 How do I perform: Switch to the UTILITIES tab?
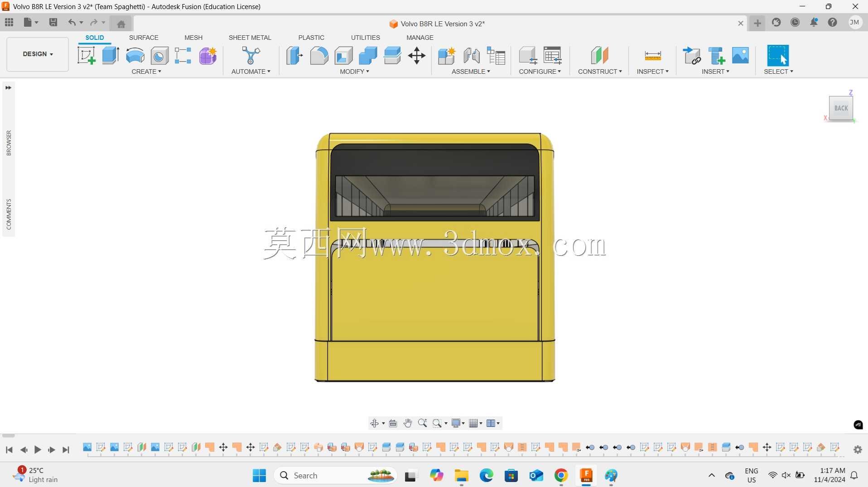coord(366,38)
